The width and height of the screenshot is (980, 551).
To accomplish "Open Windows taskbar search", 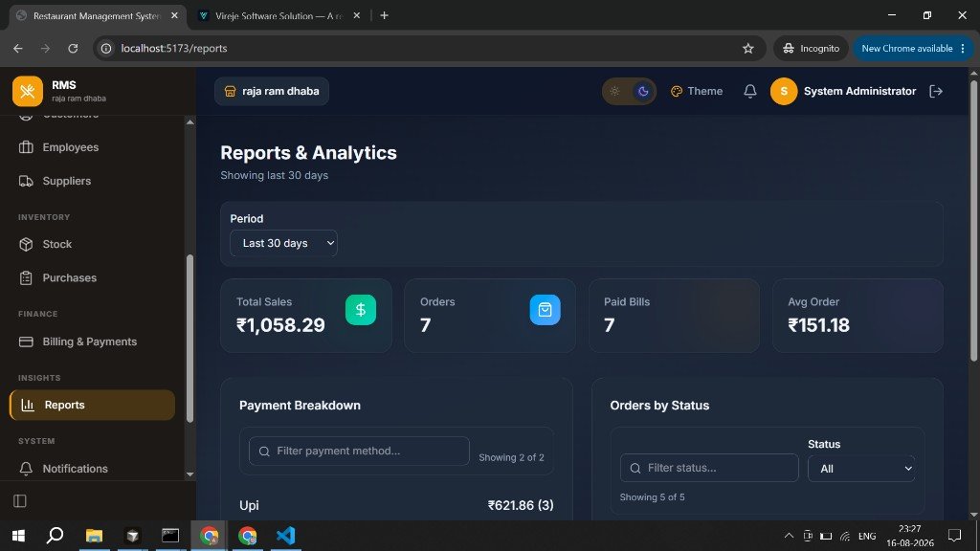I will click(55, 536).
